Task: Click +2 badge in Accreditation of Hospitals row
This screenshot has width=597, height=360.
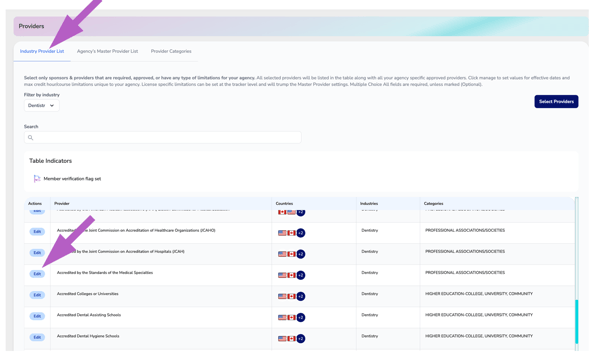Action: [x=301, y=254]
